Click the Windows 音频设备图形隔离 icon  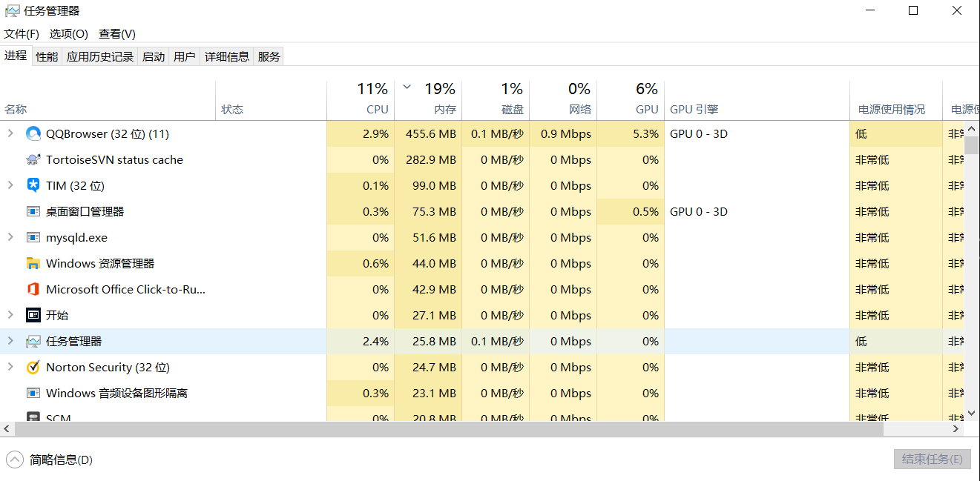point(33,394)
